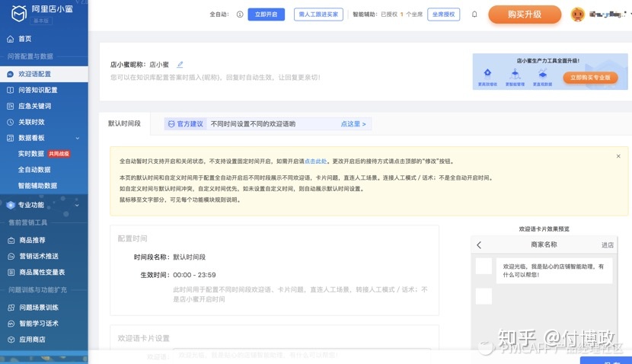This screenshot has height=364, width=632.
Task: Switch to the 默认时间段 tab
Action: (124, 123)
